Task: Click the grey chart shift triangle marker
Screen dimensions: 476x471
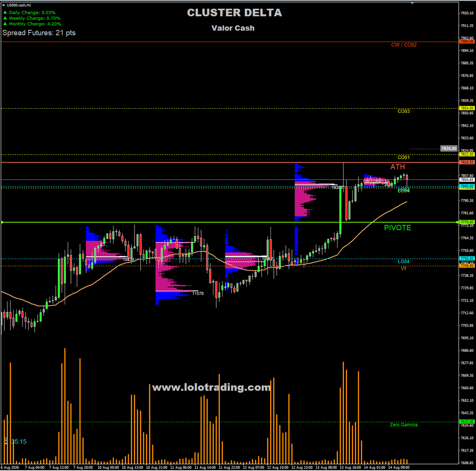Action: (x=412, y=3)
